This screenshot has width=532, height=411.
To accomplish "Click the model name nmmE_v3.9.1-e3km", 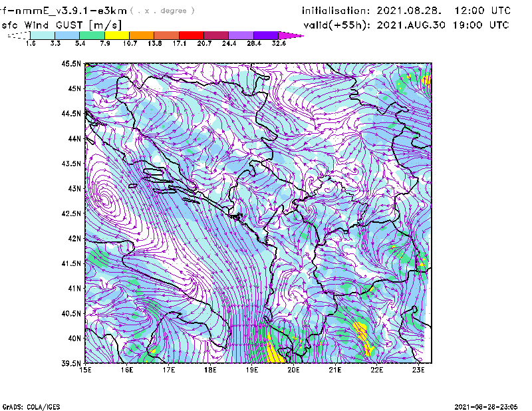I will tap(71, 11).
